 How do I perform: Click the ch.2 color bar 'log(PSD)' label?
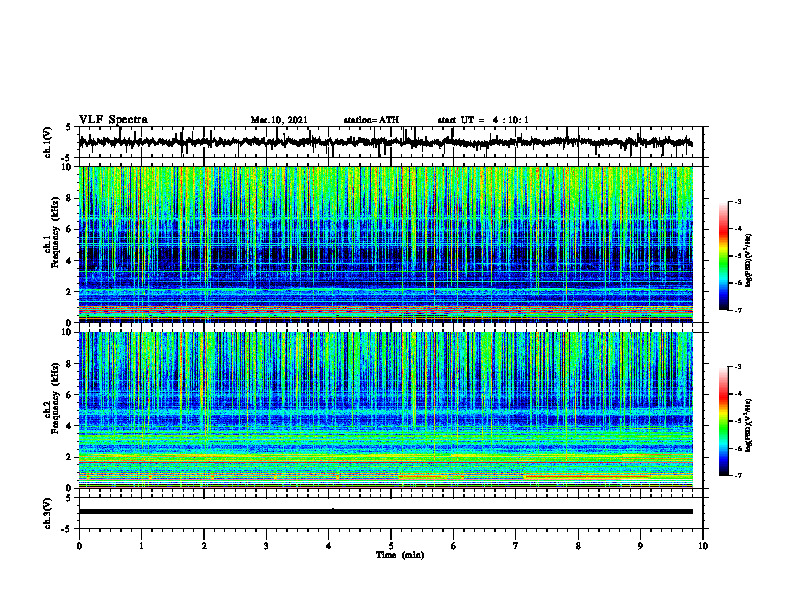click(x=750, y=425)
